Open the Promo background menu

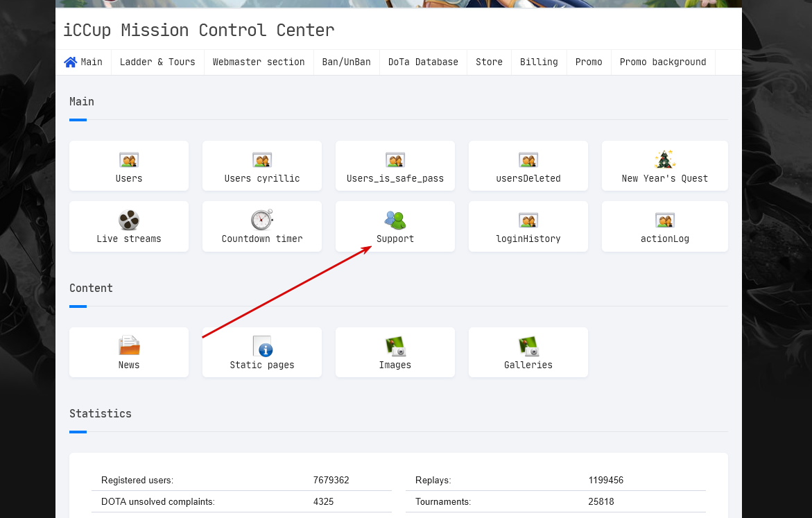(x=663, y=62)
